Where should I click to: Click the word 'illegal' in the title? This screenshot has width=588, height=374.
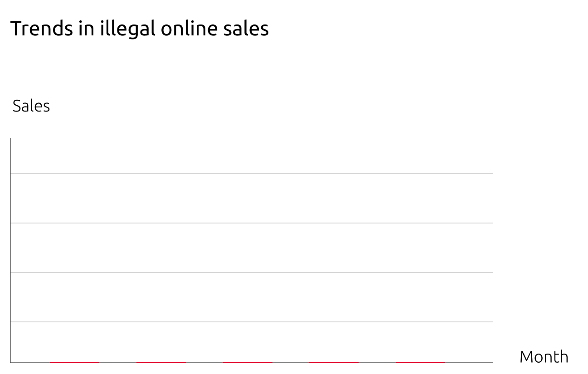128,29
